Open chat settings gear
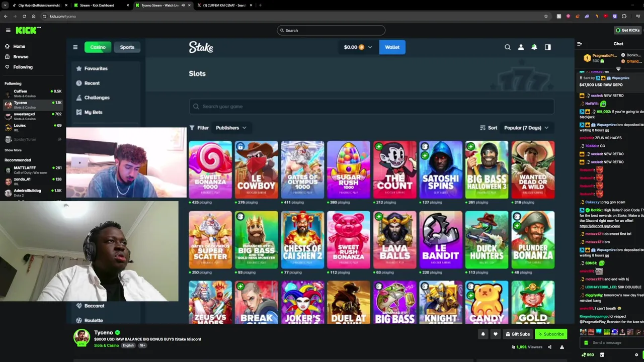Screen dimensions: 644x362 tap(636, 354)
